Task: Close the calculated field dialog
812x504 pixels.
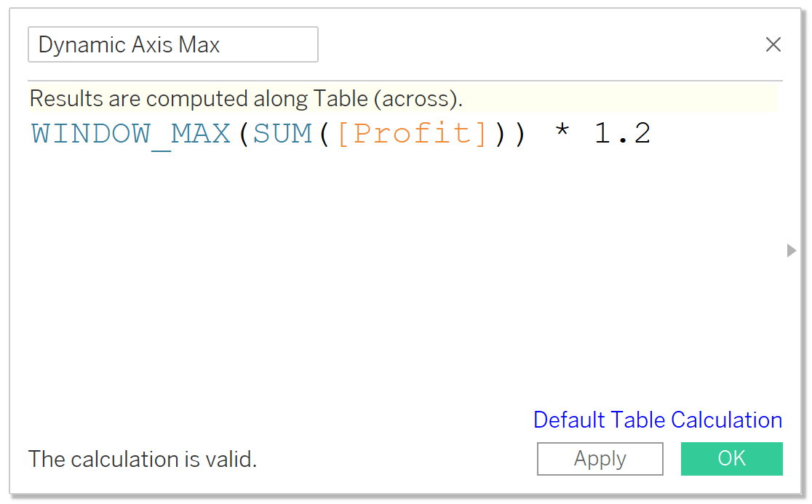Action: coord(773,44)
